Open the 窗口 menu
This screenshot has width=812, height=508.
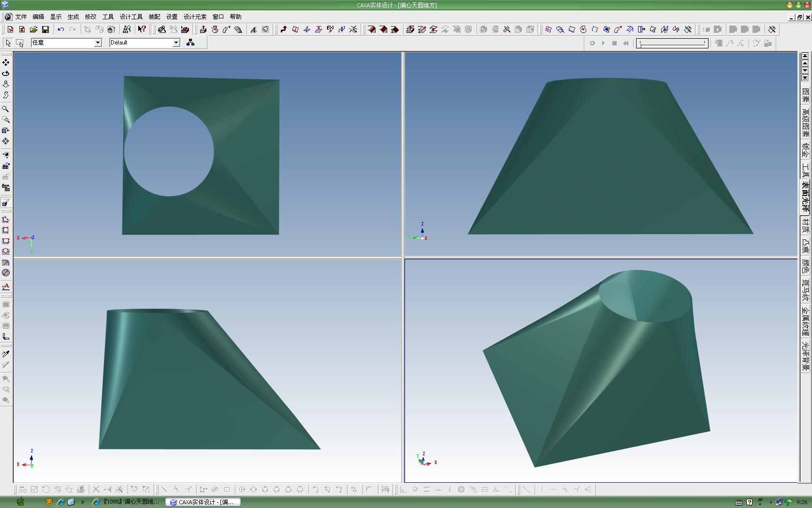point(218,17)
